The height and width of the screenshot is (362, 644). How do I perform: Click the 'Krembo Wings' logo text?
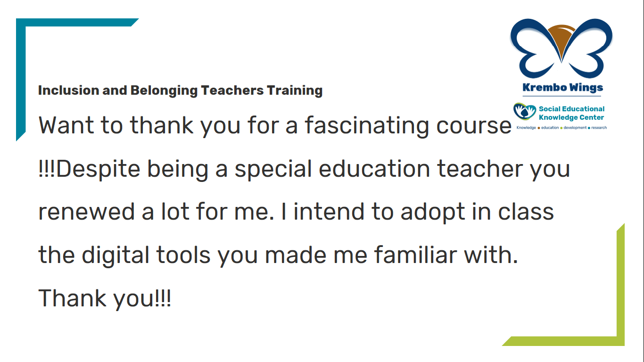pos(563,88)
